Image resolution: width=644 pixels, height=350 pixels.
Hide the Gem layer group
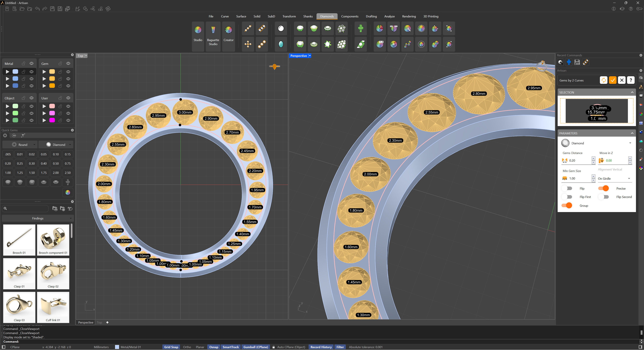(x=68, y=64)
